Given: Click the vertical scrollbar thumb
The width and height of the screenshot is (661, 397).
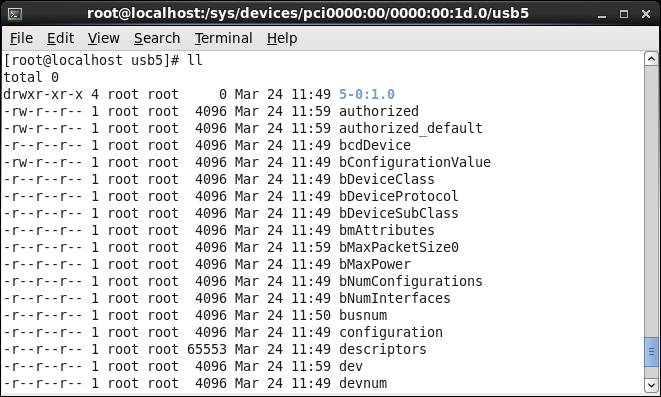Looking at the screenshot, I should tap(651, 351).
